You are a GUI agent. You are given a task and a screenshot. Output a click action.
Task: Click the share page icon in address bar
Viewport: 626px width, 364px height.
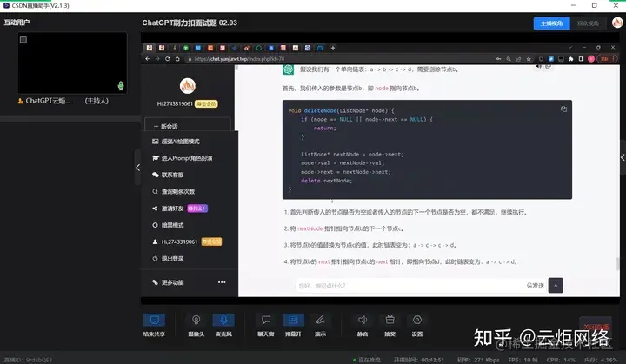click(x=518, y=59)
